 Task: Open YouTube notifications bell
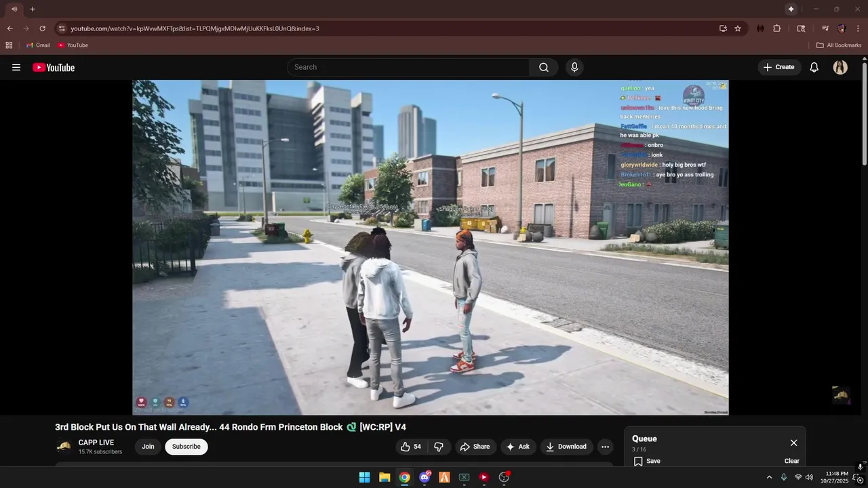point(814,67)
